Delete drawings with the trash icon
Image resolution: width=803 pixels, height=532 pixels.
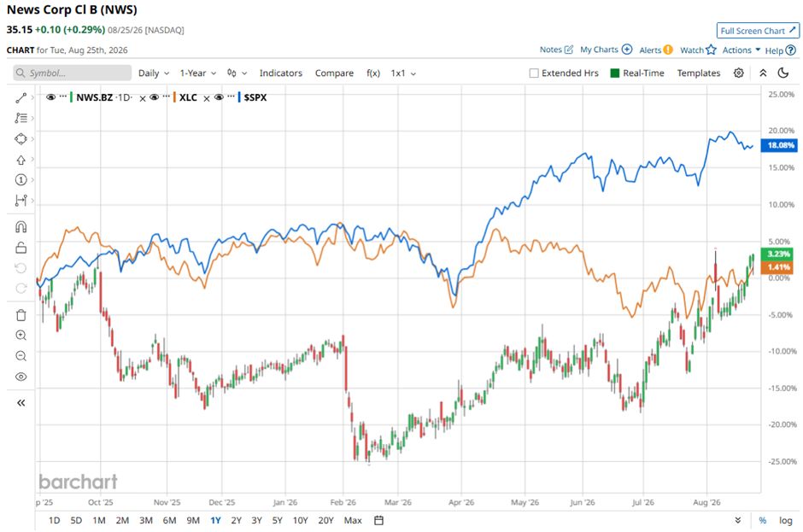[21, 315]
